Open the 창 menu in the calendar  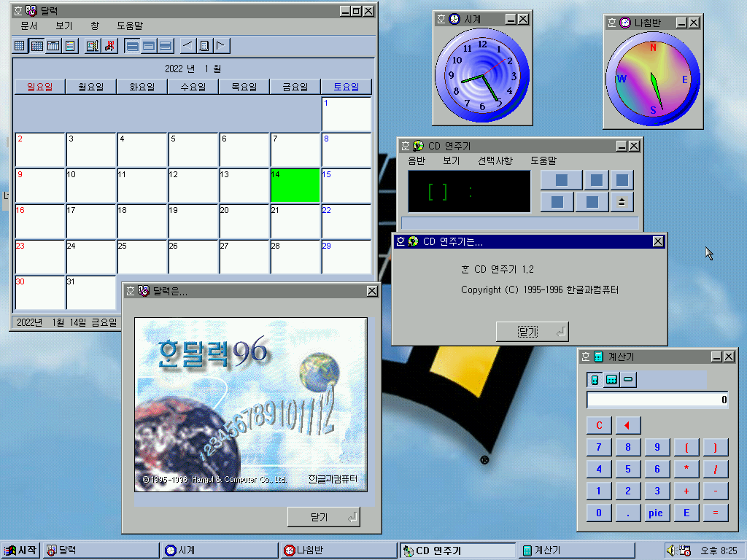94,26
